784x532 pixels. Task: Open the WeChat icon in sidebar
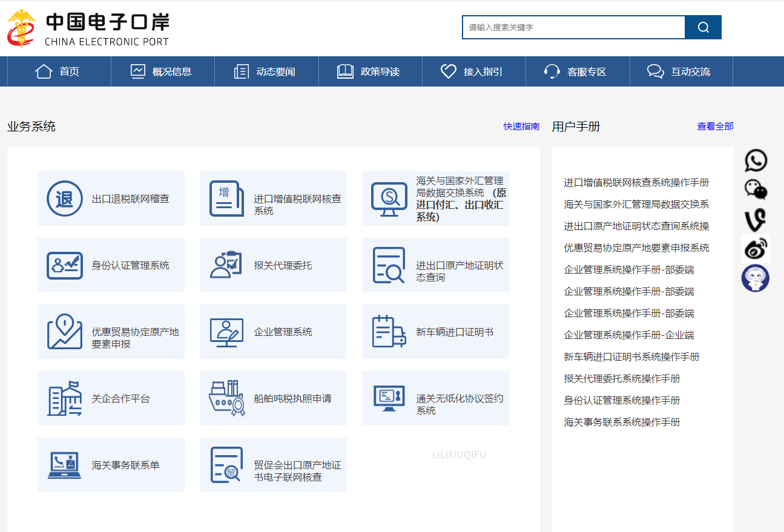point(756,189)
